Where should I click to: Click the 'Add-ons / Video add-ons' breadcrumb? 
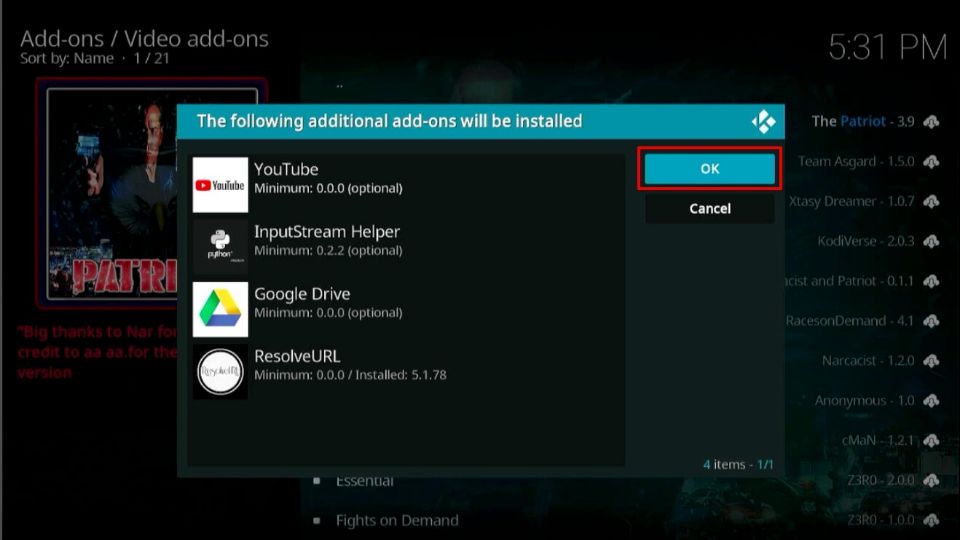pos(144,39)
